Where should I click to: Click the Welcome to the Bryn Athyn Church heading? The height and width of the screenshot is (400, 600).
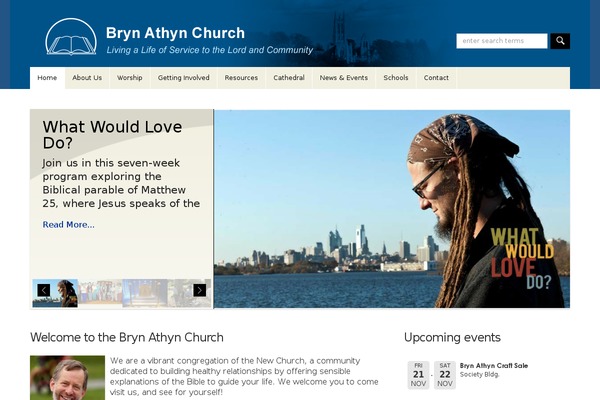[x=127, y=338]
